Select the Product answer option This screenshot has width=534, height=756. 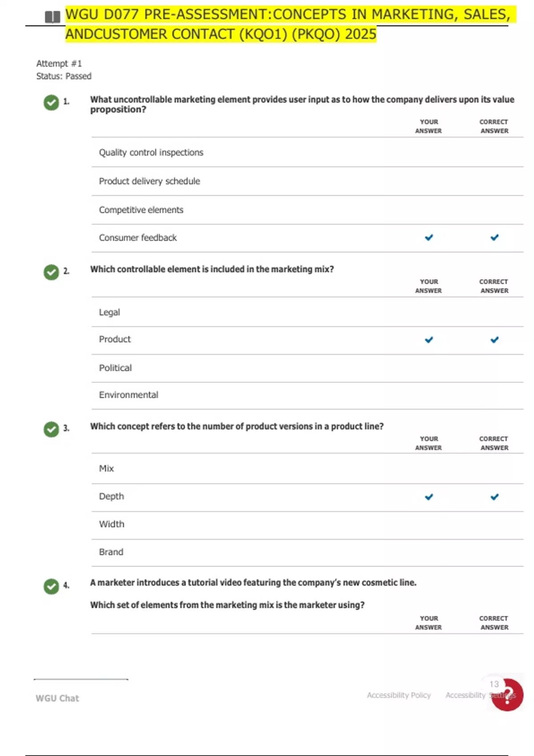pyautogui.click(x=115, y=339)
